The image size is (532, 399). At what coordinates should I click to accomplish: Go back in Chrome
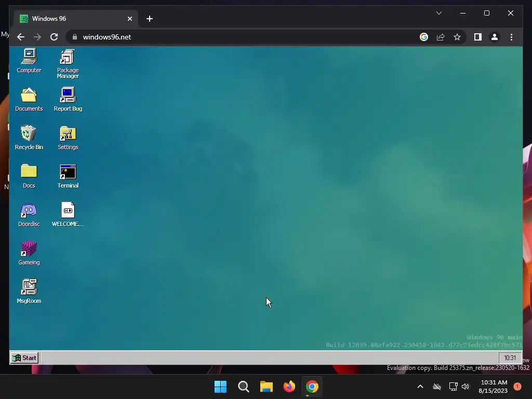pos(21,37)
